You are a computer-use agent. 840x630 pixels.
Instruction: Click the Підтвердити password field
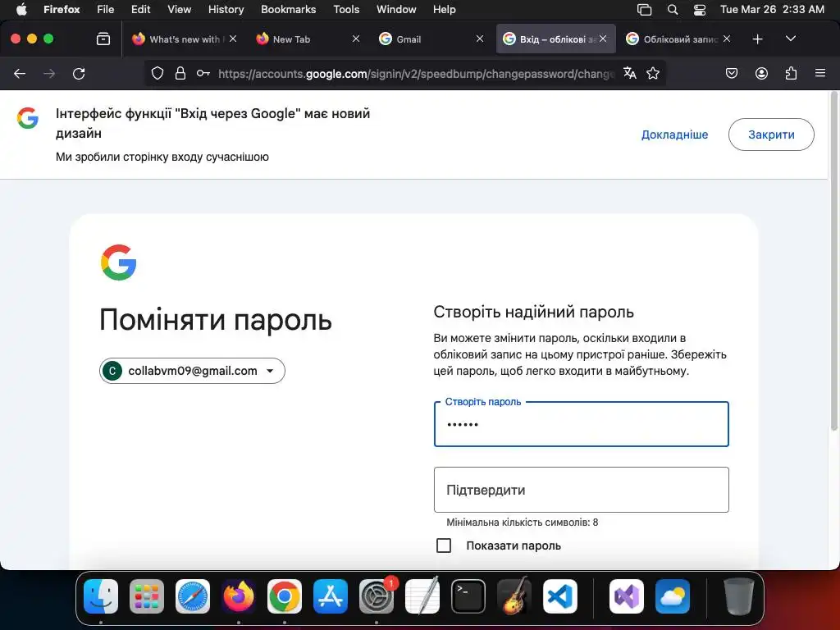pyautogui.click(x=582, y=490)
